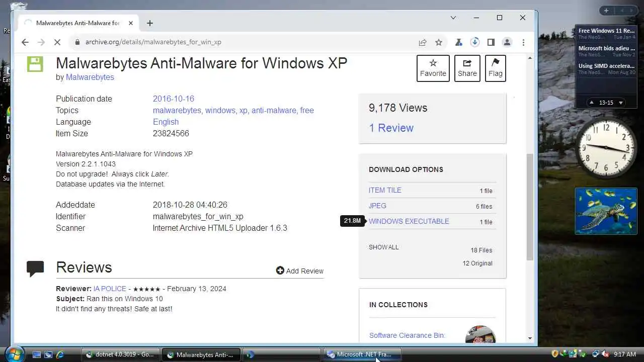Click feed gadget next page arrow

point(621,103)
